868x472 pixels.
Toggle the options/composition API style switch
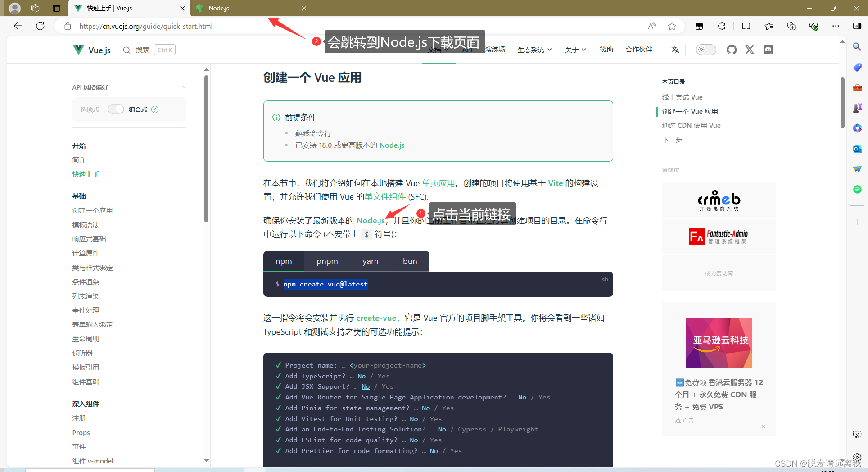click(x=116, y=109)
